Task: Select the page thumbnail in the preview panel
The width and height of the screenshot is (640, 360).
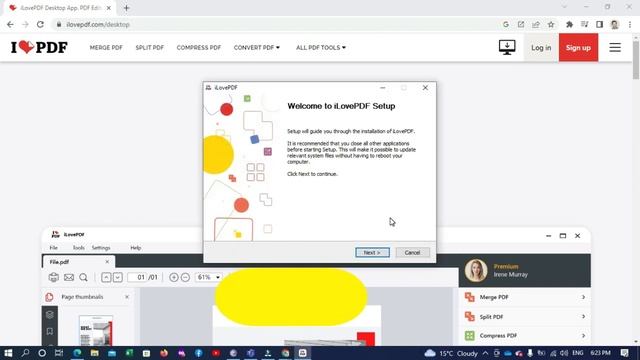Action: [x=96, y=330]
